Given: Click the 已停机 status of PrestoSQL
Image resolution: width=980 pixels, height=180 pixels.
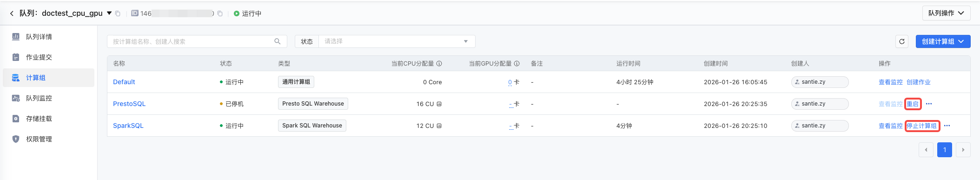Looking at the screenshot, I should 232,104.
